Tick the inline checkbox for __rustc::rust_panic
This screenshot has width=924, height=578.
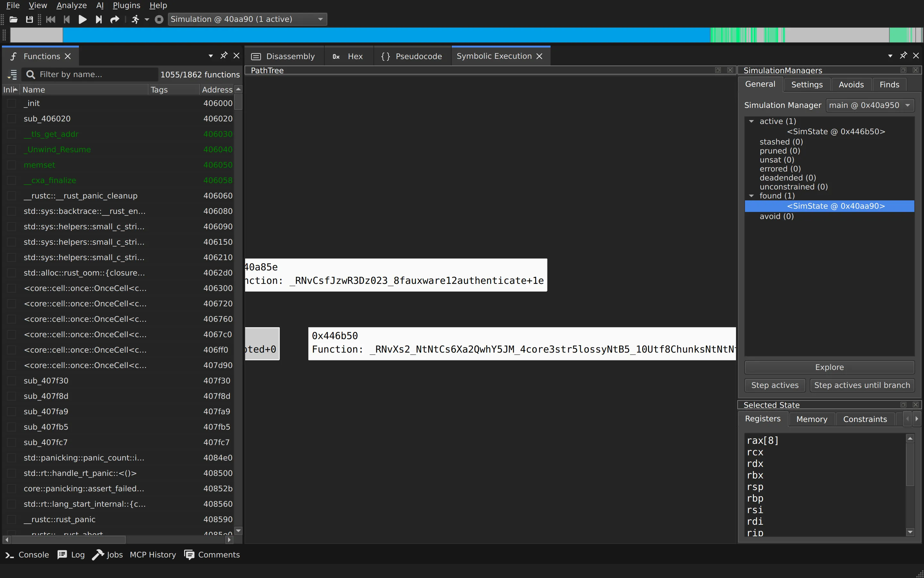coord(12,520)
